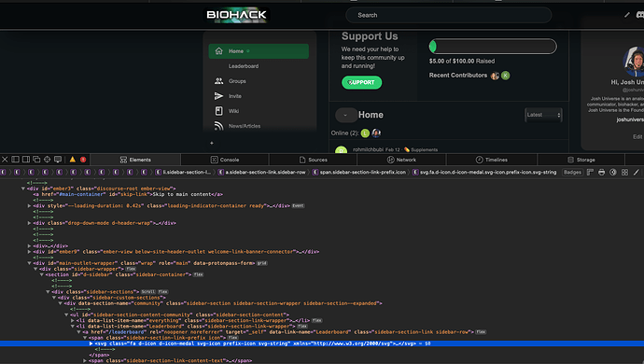Select the span.sidebar-section-link-prefix.icon breadcrumb
The height and width of the screenshot is (364, 644).
click(359, 172)
